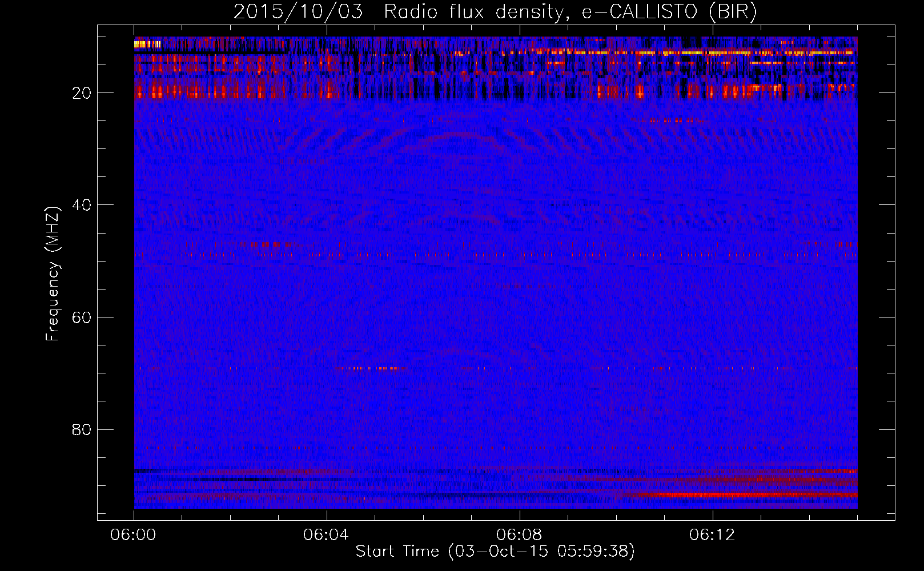Image resolution: width=924 pixels, height=571 pixels.
Task: Click the date "2015/10/03" in the title
Action: [298, 12]
